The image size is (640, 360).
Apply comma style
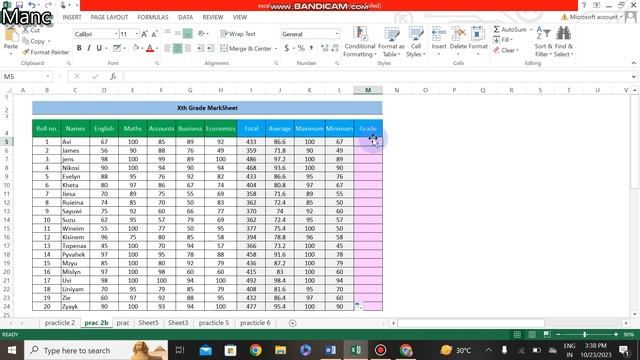coord(311,48)
